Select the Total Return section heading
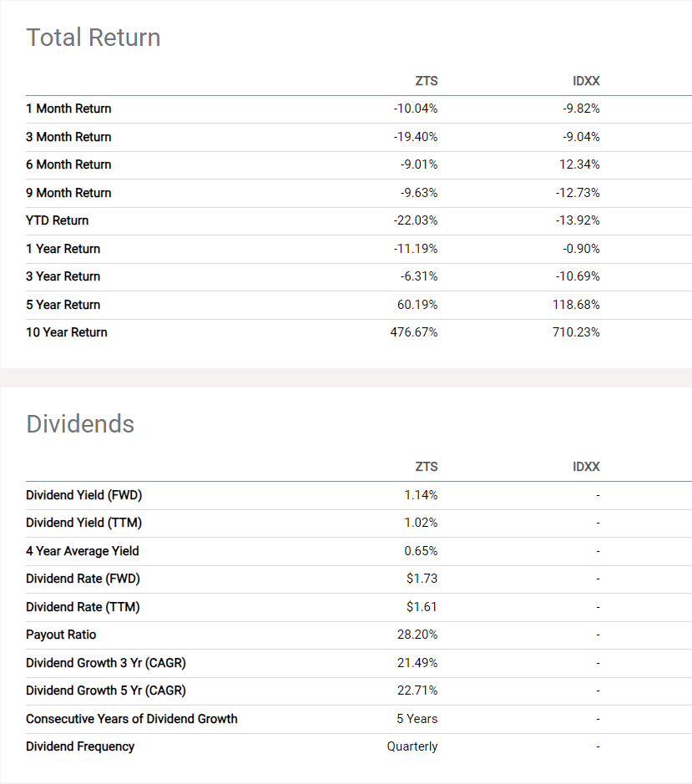This screenshot has height=784, width=692. point(93,38)
